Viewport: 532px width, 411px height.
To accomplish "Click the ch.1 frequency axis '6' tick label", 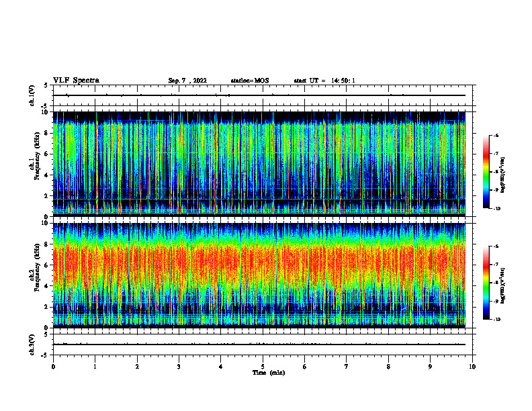I will coord(46,154).
